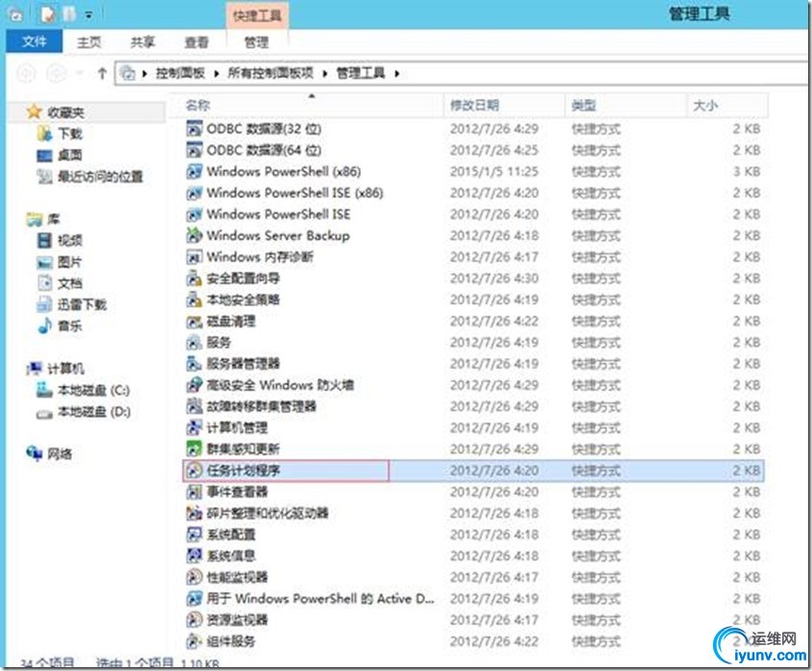812x671 pixels.
Task: Select the 性能监视器 icon
Action: tap(194, 577)
